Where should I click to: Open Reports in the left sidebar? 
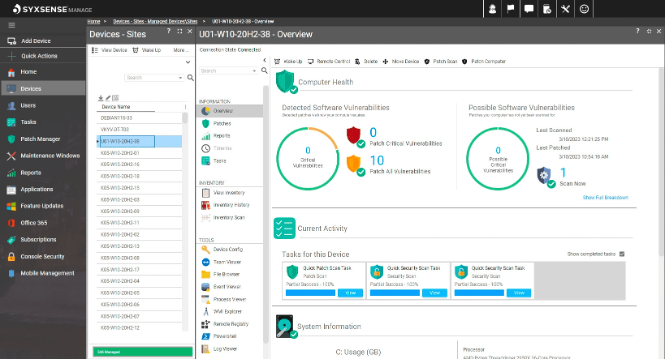click(x=31, y=172)
